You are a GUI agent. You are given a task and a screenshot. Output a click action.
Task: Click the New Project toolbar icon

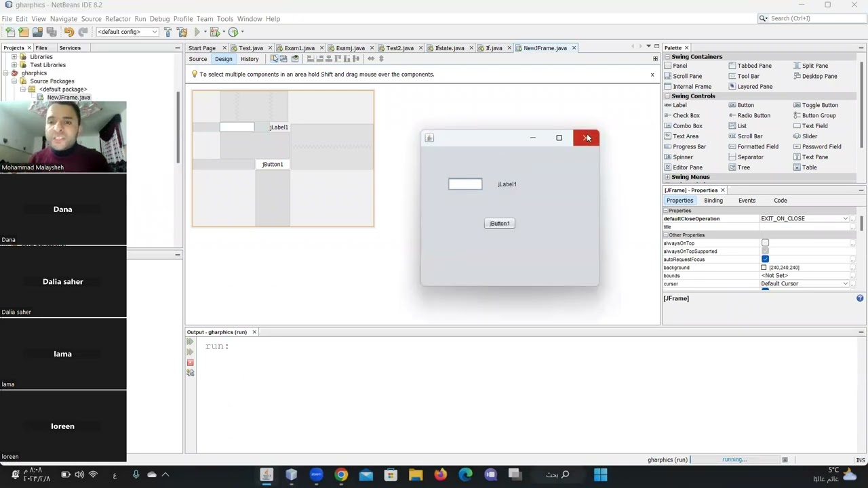24,32
